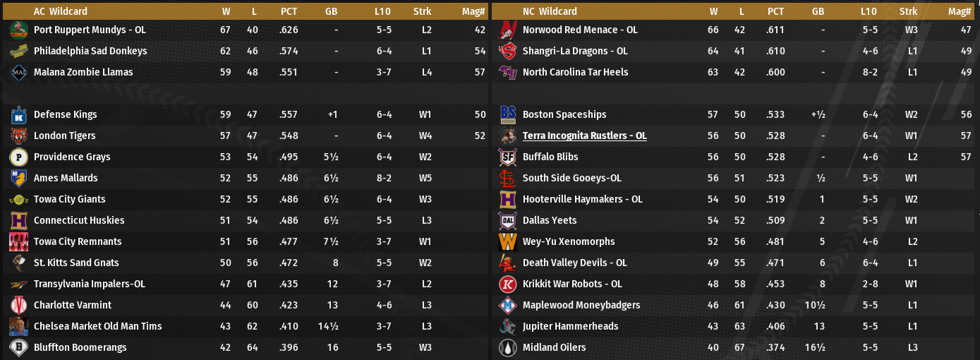
Task: Go to Shangri-La Dragons team page
Action: (x=575, y=51)
